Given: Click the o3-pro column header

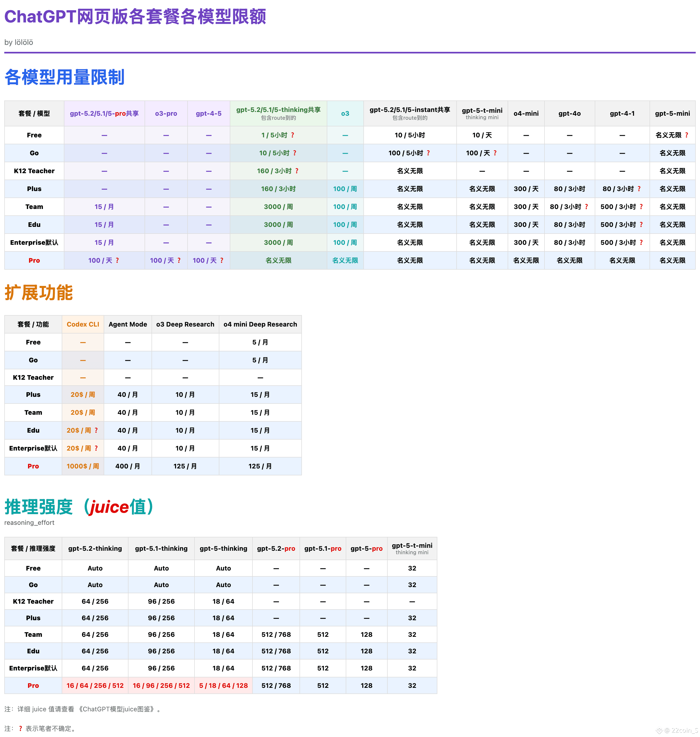Looking at the screenshot, I should coord(166,114).
